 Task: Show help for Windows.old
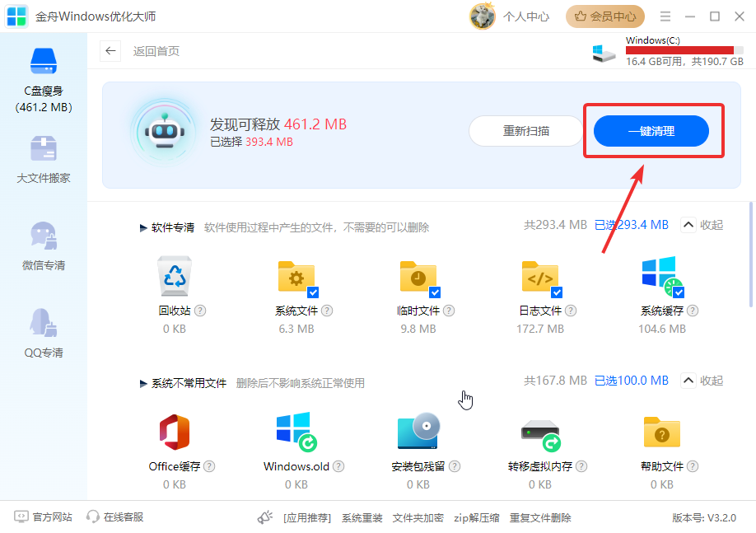pyautogui.click(x=338, y=466)
